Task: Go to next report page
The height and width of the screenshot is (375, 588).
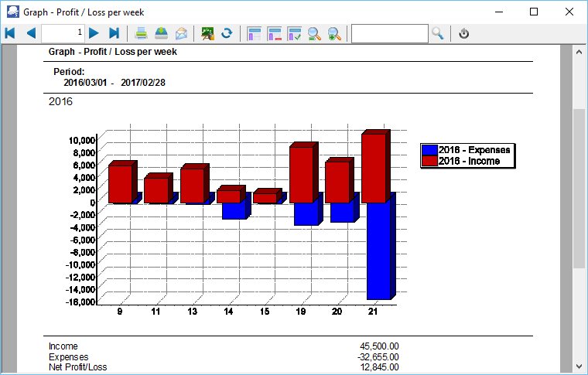Action: [x=94, y=33]
